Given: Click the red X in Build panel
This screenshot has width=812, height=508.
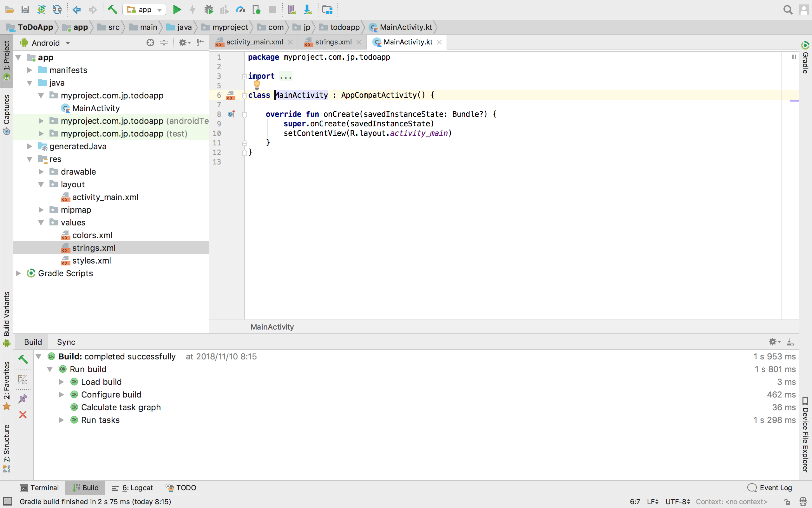Looking at the screenshot, I should (23, 414).
